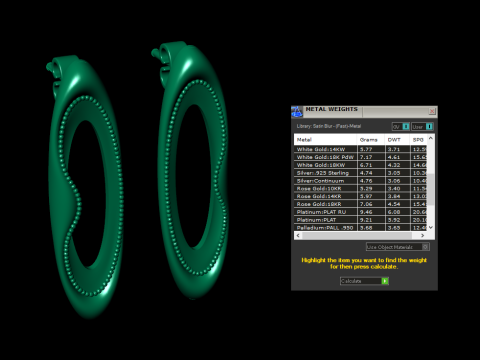
Task: Click DWT value 4.54
Action: tap(394, 204)
